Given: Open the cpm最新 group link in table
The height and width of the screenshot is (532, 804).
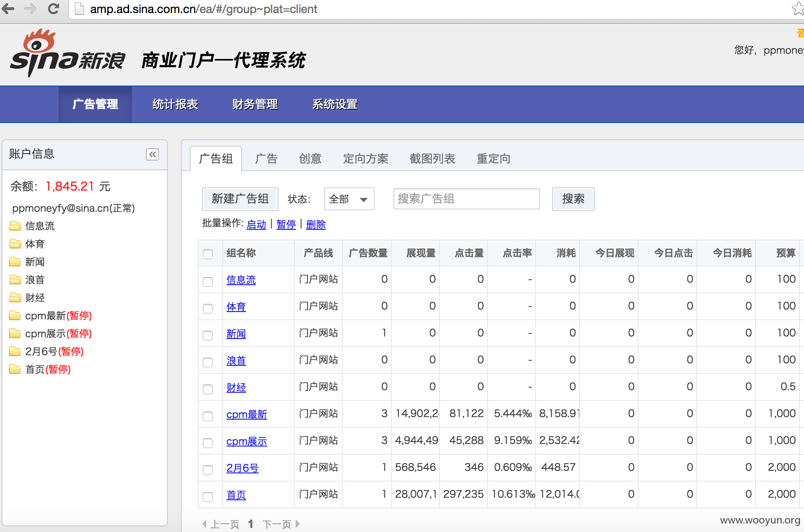Looking at the screenshot, I should [247, 414].
